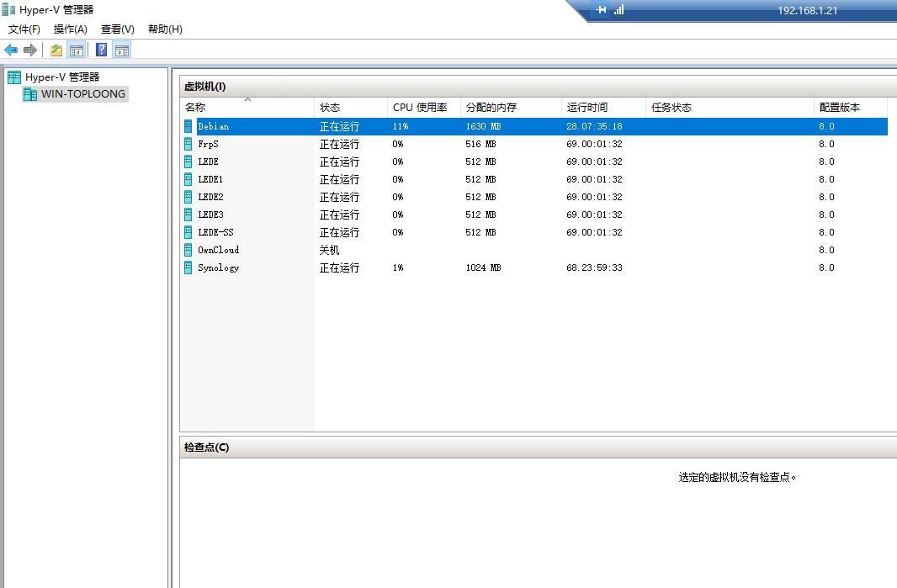Toggle the Action pane toolbar icon
Screen dimensions: 897x588
tap(122, 50)
